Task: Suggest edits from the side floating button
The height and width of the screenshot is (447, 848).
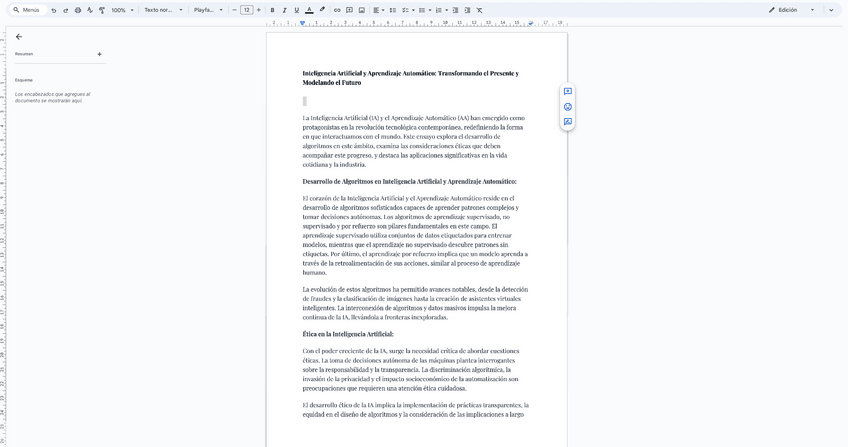Action: click(x=567, y=122)
